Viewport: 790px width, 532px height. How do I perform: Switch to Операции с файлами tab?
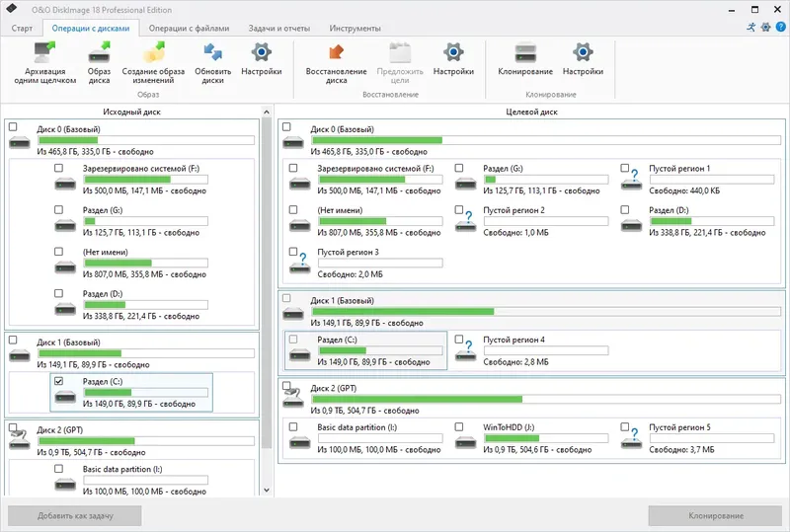tap(189, 29)
